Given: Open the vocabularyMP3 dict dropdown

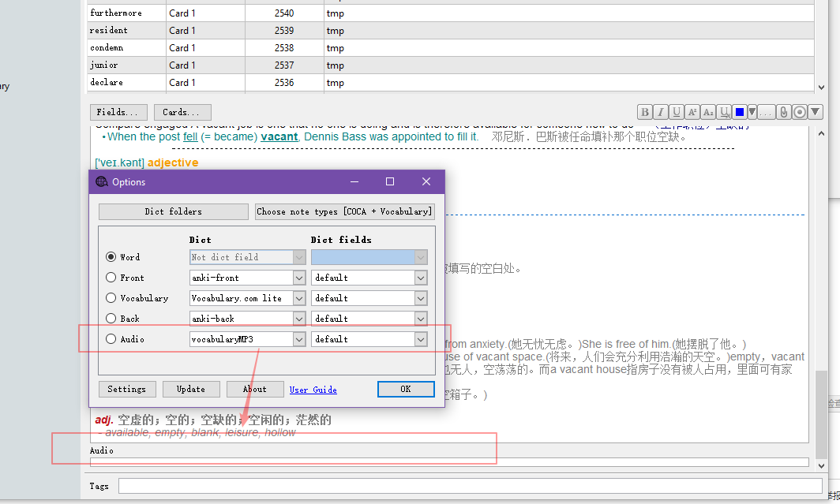Looking at the screenshot, I should point(299,339).
